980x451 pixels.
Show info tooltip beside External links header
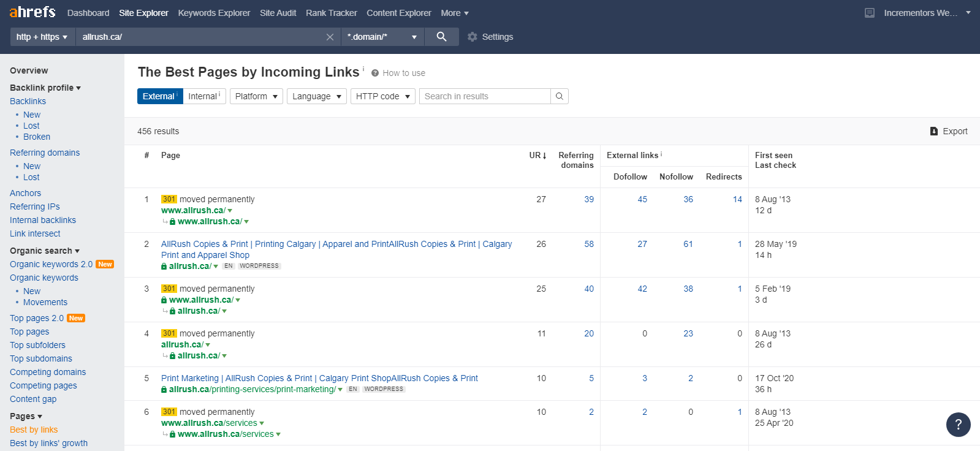661,154
